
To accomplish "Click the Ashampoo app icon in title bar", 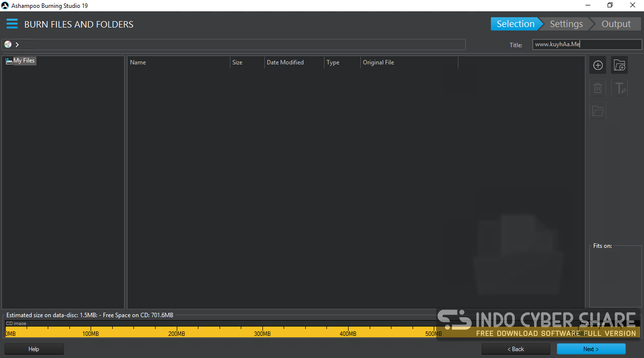I will pyautogui.click(x=5, y=5).
